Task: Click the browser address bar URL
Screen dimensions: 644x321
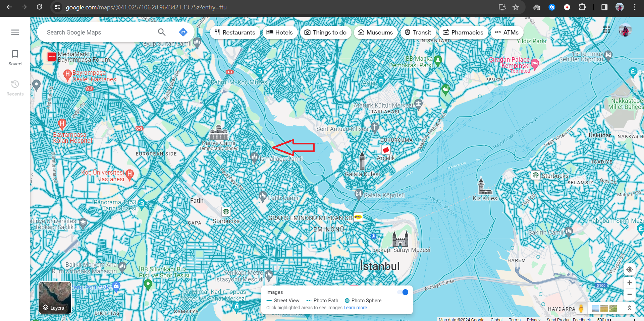Action: (x=146, y=7)
